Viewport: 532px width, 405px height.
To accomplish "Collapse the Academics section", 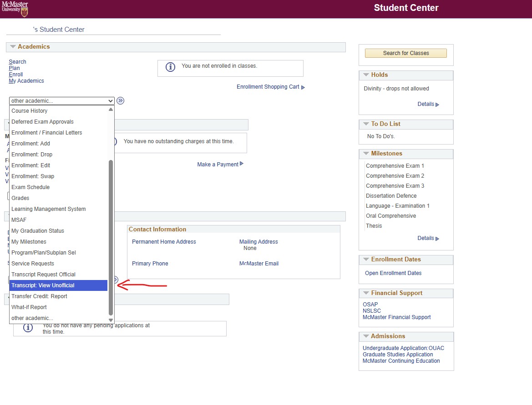I will pyautogui.click(x=13, y=47).
